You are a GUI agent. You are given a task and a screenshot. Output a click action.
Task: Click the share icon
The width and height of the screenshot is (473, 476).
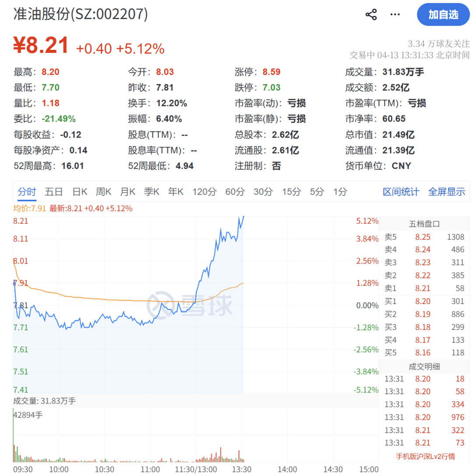(371, 14)
